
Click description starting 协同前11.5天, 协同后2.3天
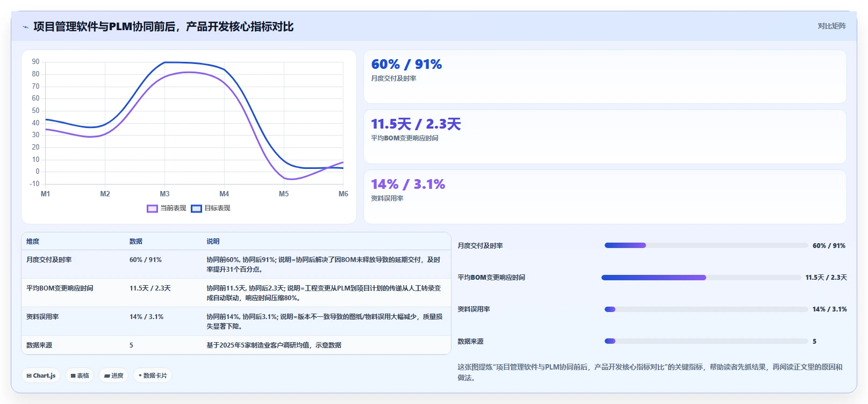point(324,293)
